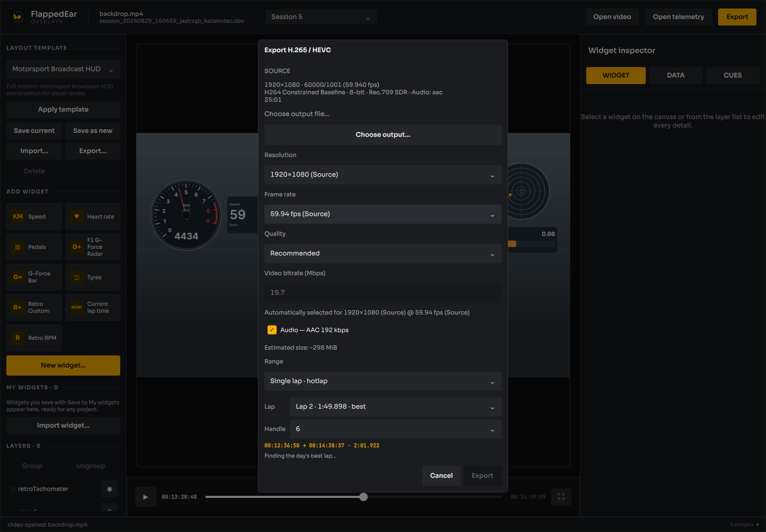Click the Apply template button
Image resolution: width=766 pixels, height=532 pixels.
click(63, 110)
